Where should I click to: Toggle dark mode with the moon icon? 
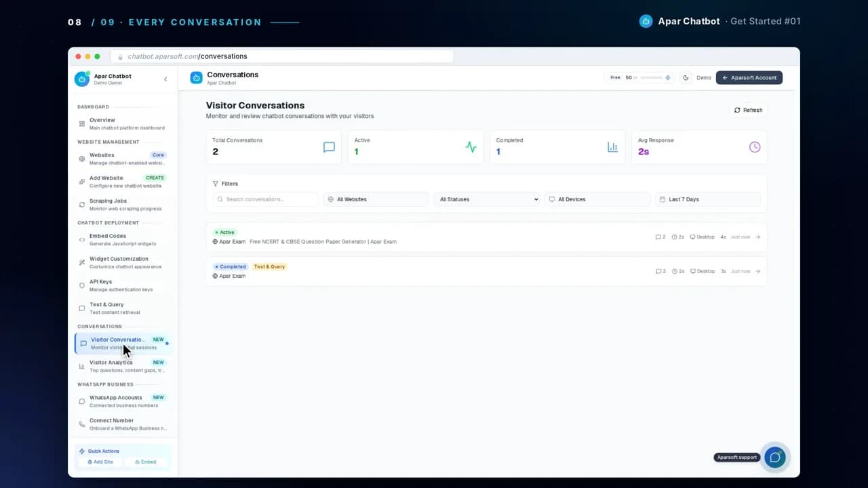click(686, 78)
